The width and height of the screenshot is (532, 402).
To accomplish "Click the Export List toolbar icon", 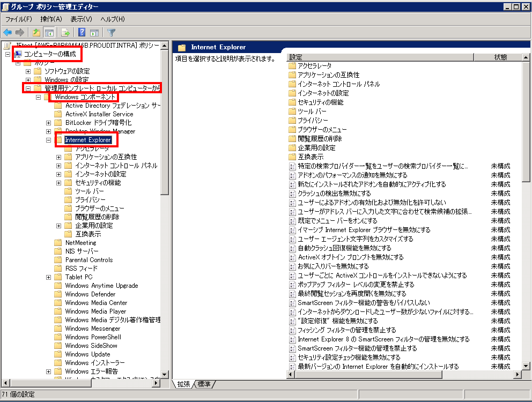I will 65,32.
